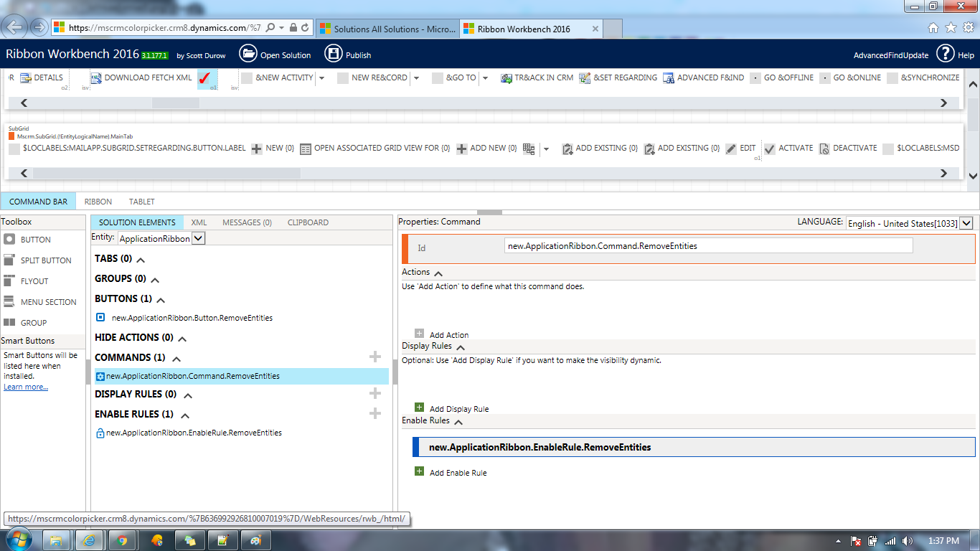The image size is (980, 551).
Task: Click the Learn more link
Action: pyautogui.click(x=26, y=387)
